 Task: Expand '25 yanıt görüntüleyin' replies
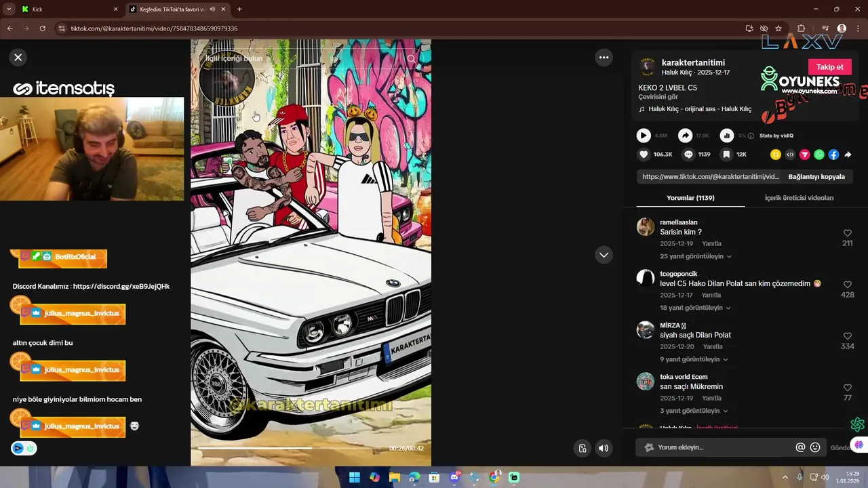(696, 256)
